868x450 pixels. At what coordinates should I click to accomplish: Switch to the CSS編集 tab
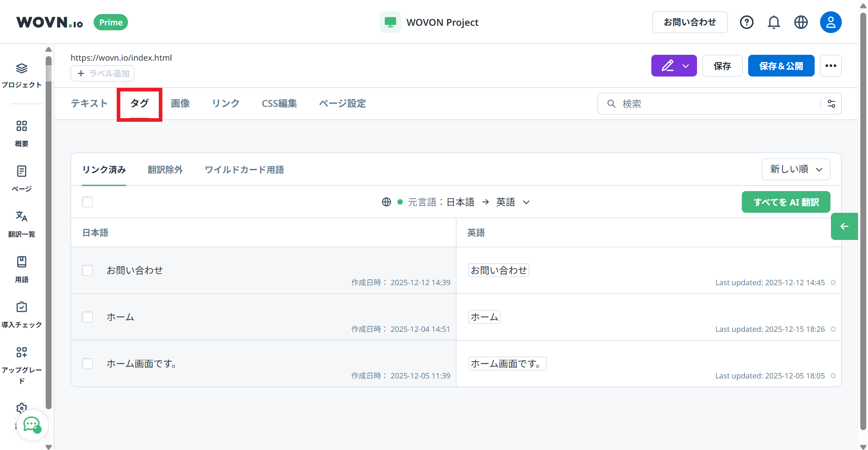279,104
